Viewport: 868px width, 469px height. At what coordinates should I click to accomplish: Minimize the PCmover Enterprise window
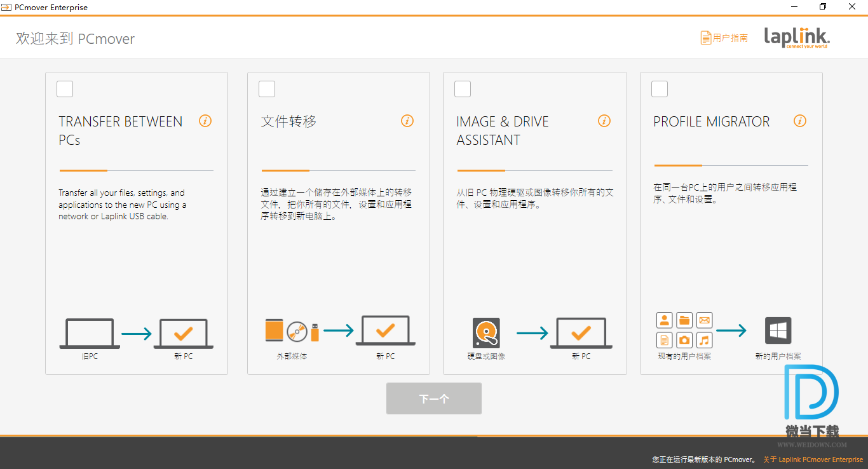pos(794,7)
